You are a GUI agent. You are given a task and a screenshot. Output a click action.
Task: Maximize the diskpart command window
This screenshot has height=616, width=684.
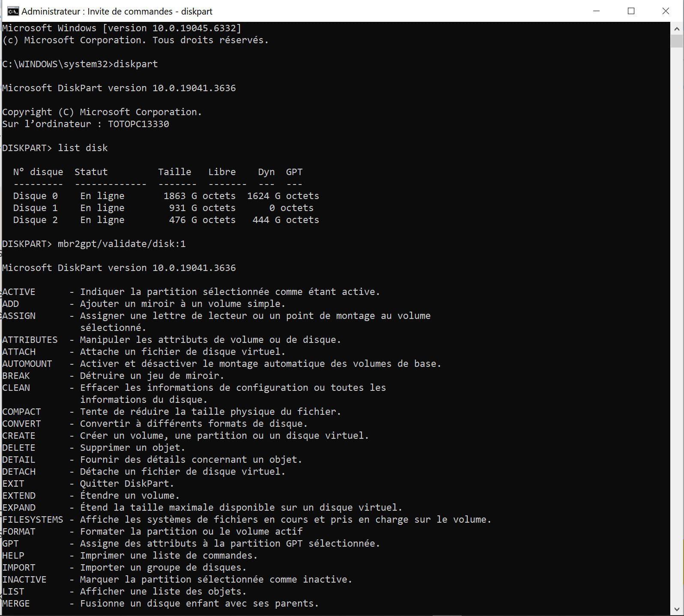point(631,11)
